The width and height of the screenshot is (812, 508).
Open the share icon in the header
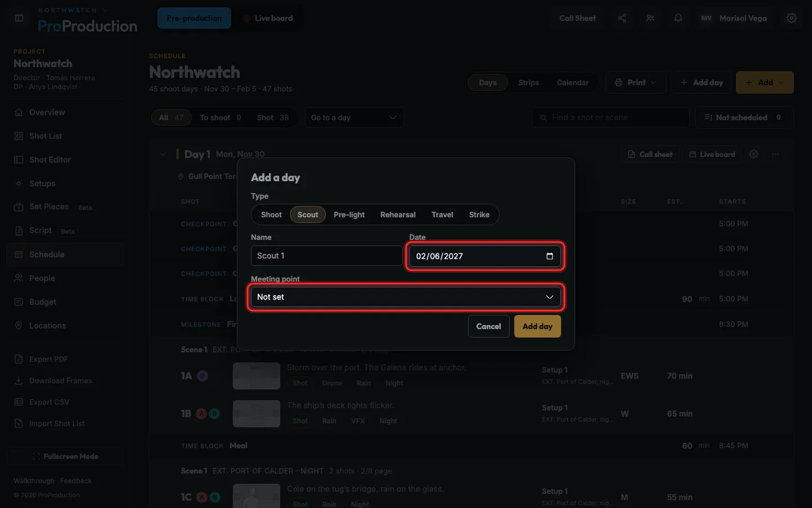tap(622, 18)
